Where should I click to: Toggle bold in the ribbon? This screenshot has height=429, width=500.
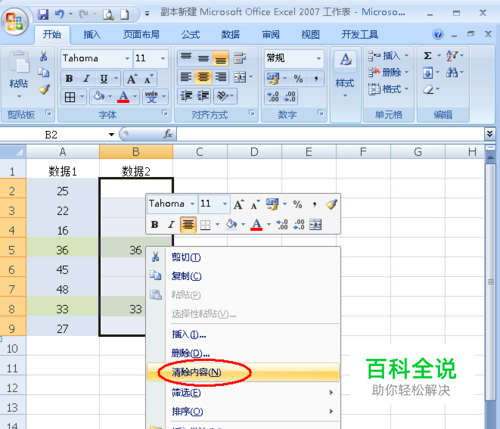69,79
